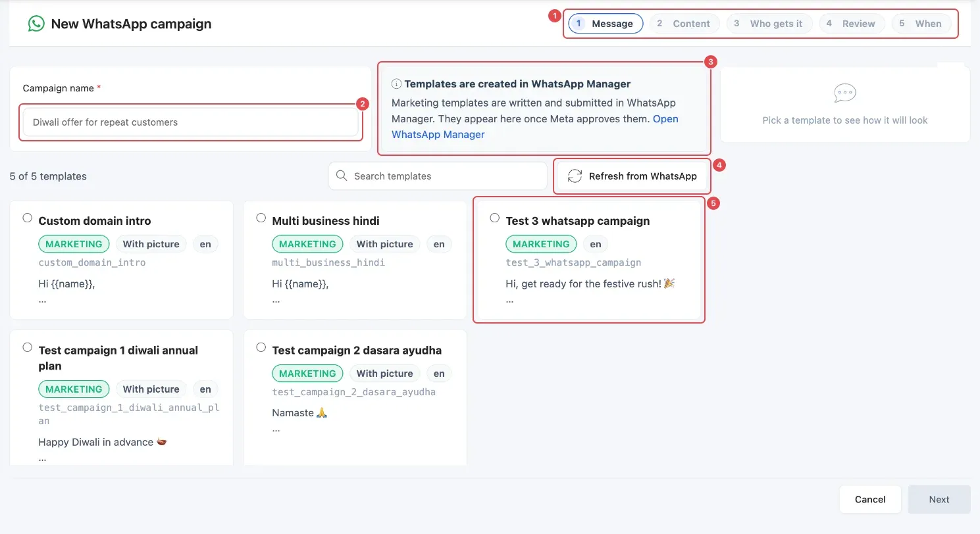Click the Next button
This screenshot has width=980, height=534.
pos(939,499)
